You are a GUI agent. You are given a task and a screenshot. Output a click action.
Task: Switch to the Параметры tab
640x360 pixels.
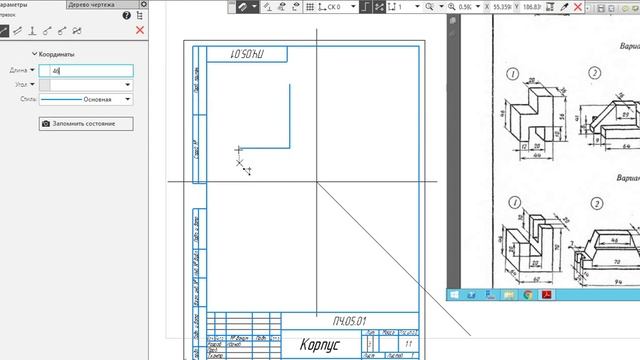13,4
